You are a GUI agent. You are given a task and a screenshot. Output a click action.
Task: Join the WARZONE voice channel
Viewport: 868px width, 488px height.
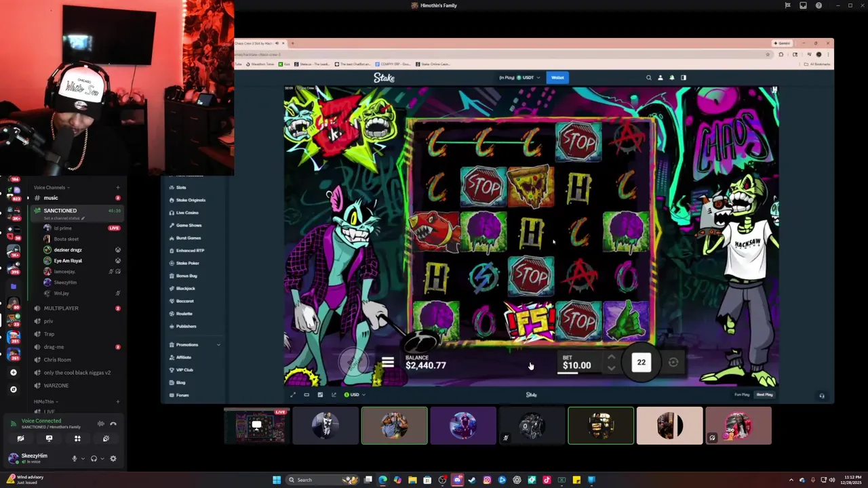(76, 386)
